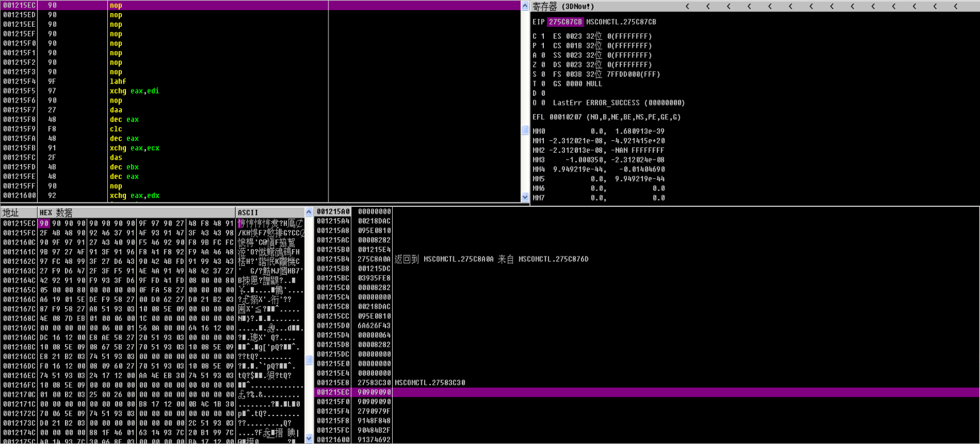Image resolution: width=980 pixels, height=444 pixels.
Task: Select dump row at address 001215FC
Action: pyautogui.click(x=153, y=233)
